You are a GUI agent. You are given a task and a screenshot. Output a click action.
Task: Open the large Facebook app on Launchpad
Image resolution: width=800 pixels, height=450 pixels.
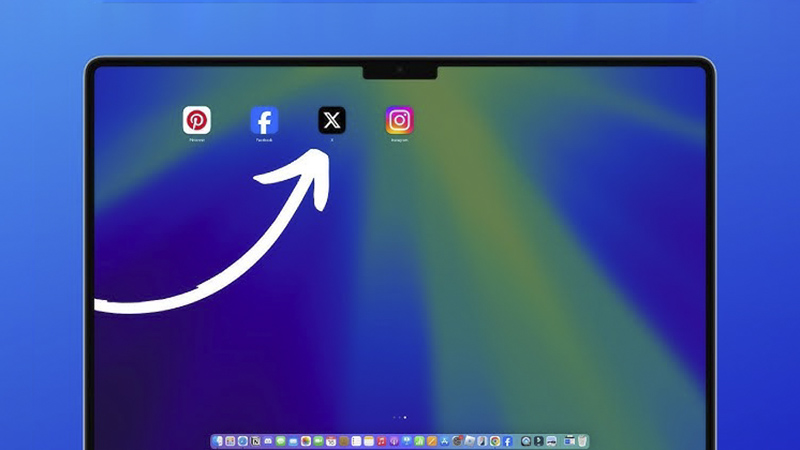[x=264, y=120]
